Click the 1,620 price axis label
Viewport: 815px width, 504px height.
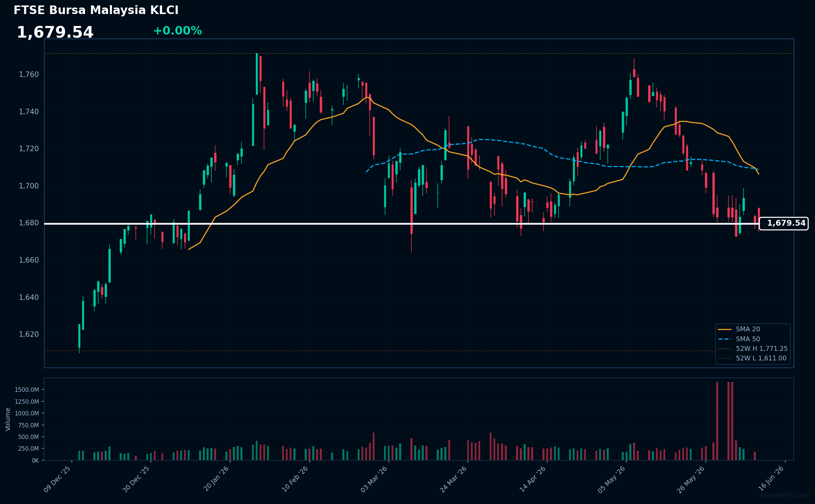pyautogui.click(x=29, y=334)
